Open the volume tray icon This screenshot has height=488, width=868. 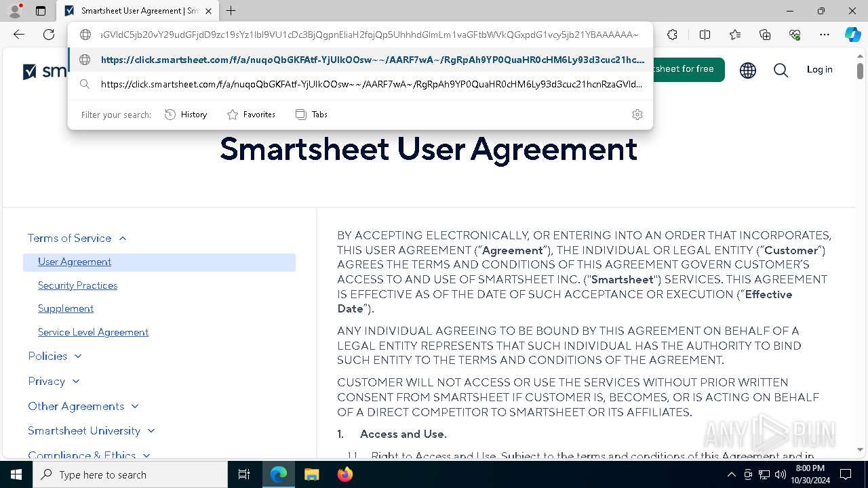point(781,474)
